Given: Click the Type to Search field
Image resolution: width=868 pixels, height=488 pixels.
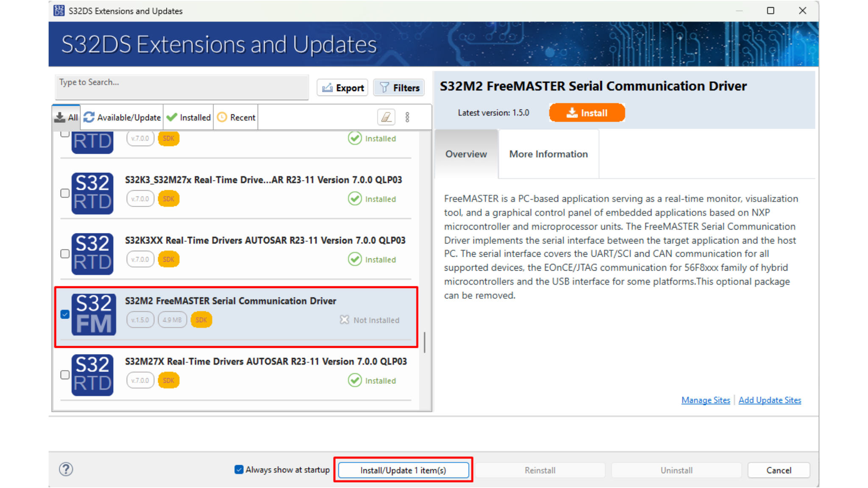Looking at the screenshot, I should tap(182, 87).
